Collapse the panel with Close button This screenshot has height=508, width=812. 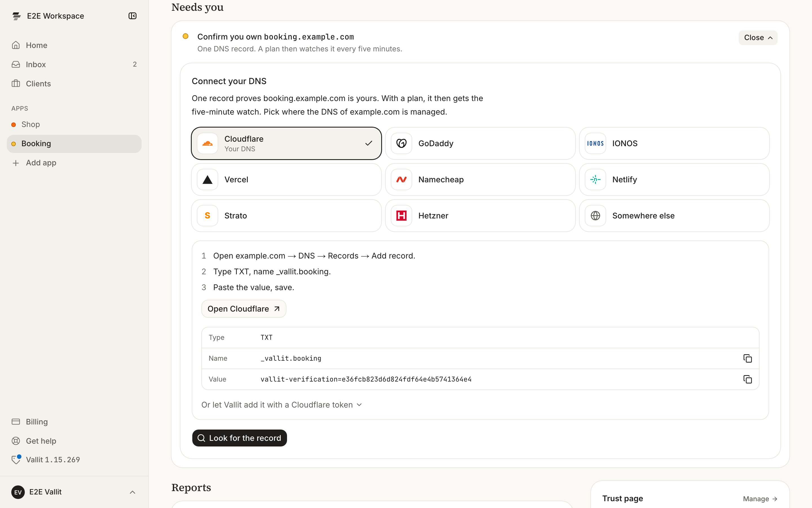758,38
